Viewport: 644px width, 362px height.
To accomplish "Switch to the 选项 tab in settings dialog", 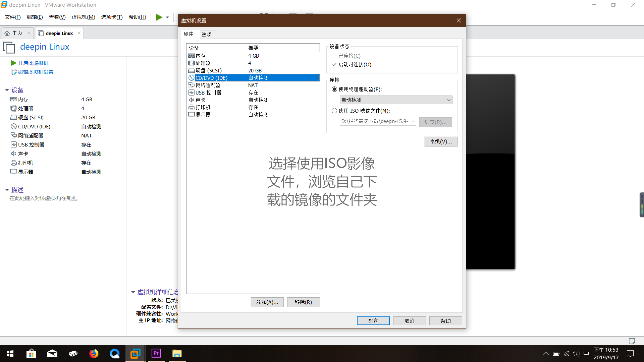I will (x=207, y=35).
